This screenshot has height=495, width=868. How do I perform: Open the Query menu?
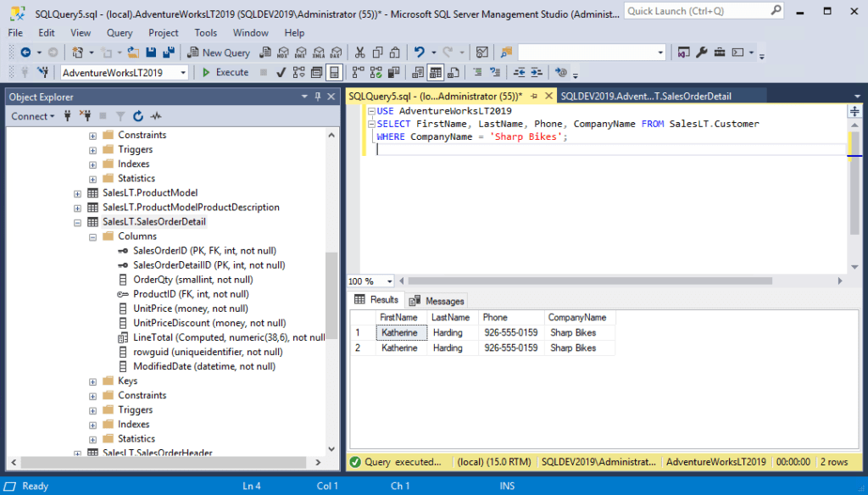point(120,33)
